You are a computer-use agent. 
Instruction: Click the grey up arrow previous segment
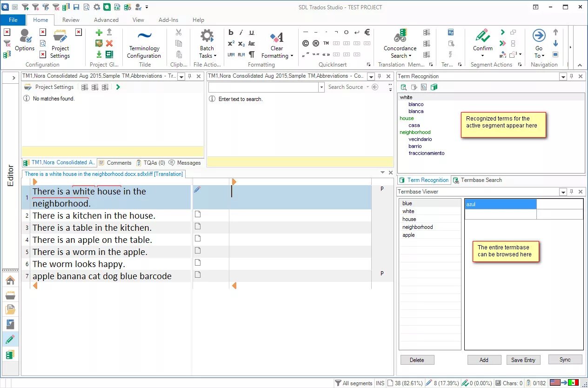555,33
